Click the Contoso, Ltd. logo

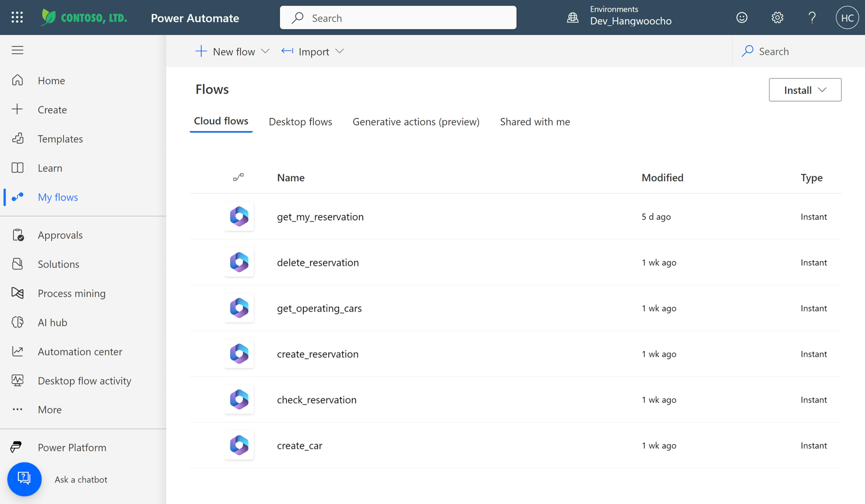coord(84,17)
